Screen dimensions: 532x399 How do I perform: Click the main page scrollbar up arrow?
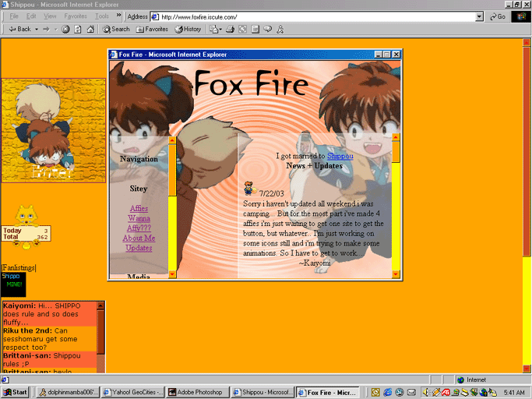527,43
